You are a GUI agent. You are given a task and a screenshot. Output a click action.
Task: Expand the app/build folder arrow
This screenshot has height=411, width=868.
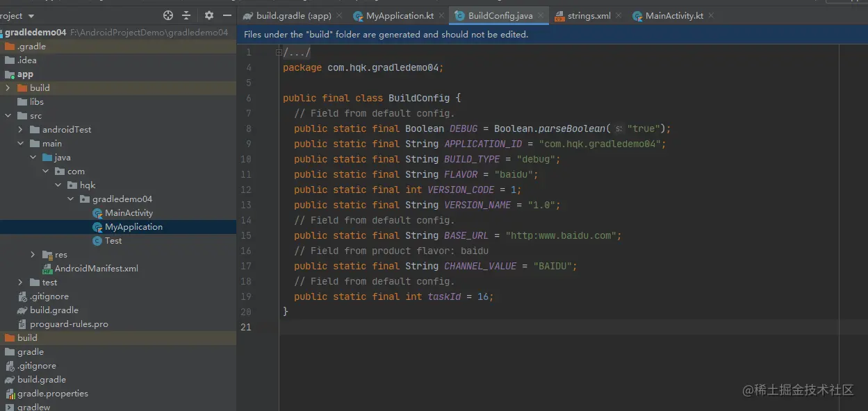click(x=8, y=88)
